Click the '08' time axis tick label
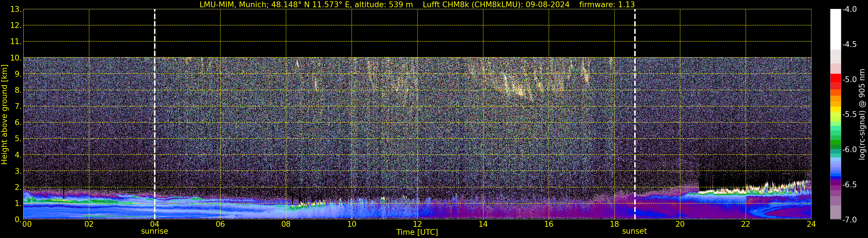Viewport: 868px width, 238px height. (x=286, y=224)
